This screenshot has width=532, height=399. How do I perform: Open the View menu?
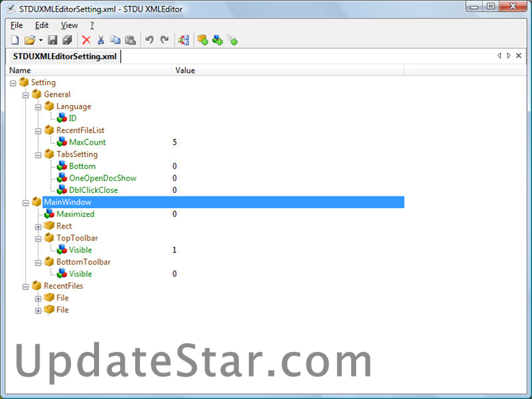69,25
